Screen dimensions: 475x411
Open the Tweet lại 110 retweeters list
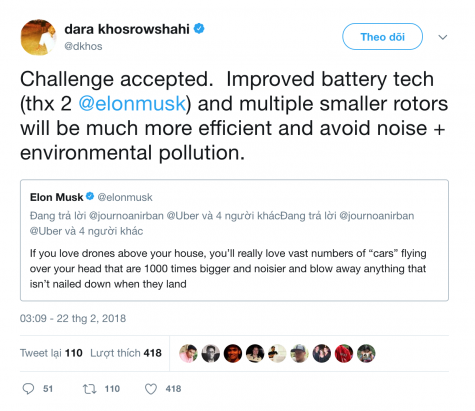tap(51, 353)
